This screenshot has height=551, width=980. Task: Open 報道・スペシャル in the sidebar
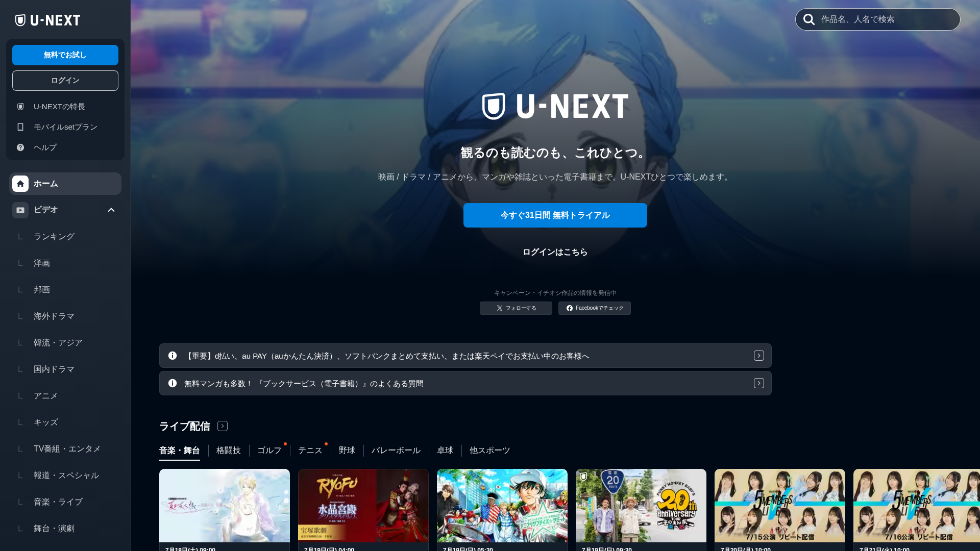click(x=65, y=475)
